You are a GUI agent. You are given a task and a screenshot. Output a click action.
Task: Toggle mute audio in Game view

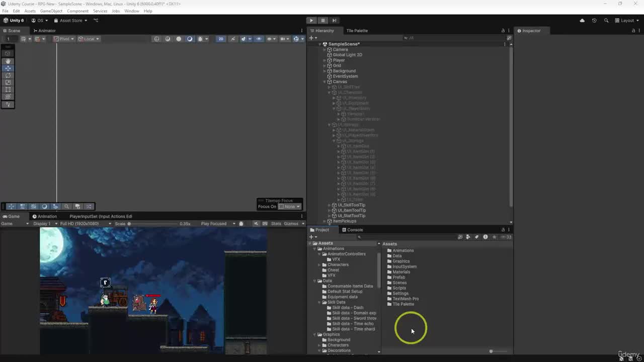(256, 224)
